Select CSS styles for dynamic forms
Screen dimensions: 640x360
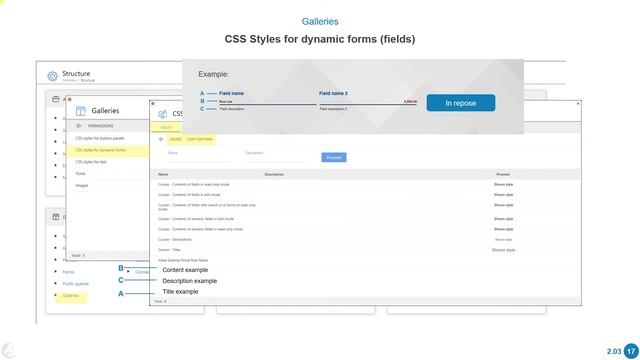coord(101,150)
